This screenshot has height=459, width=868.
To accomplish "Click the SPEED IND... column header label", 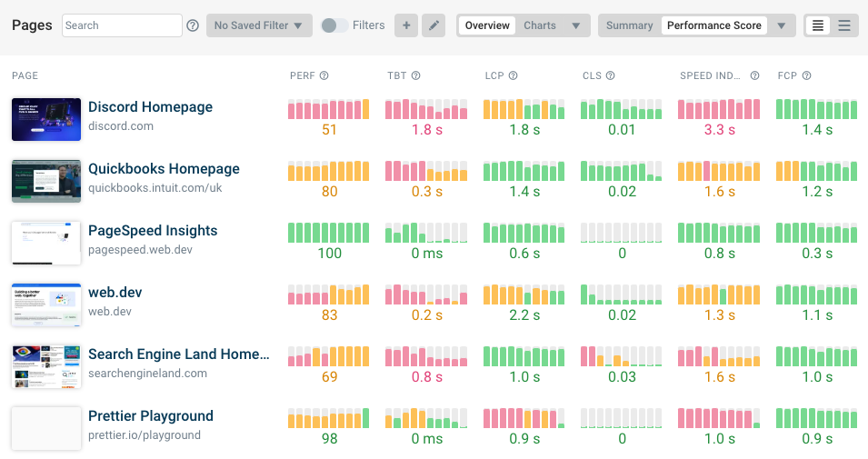I will pyautogui.click(x=710, y=75).
